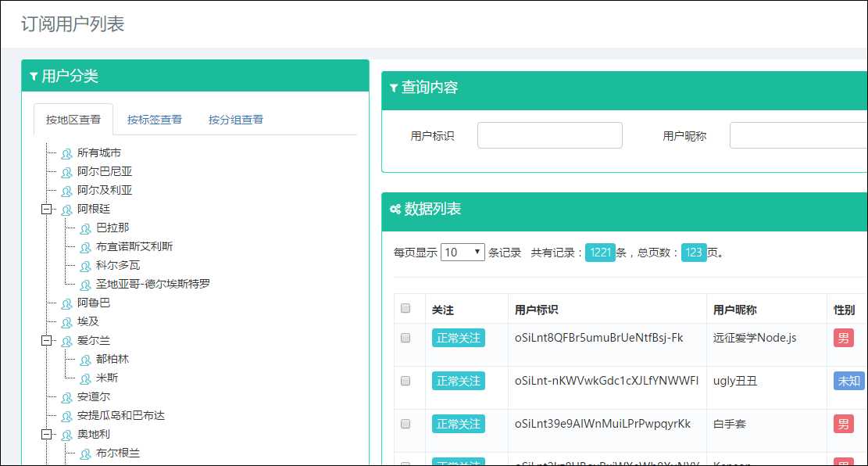The image size is (868, 466).
Task: Click the user icon beside 阿尔及利亚
Action: point(66,191)
